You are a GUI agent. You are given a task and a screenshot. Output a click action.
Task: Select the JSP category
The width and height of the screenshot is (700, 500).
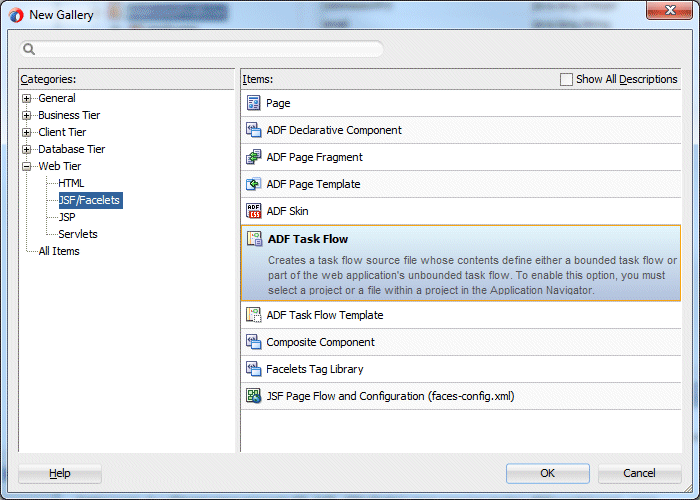pos(67,217)
